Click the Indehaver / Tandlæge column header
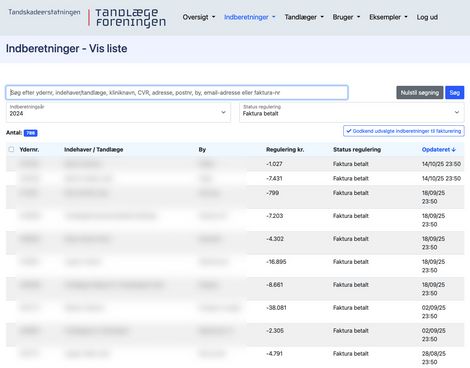The image size is (470, 368). pos(94,150)
